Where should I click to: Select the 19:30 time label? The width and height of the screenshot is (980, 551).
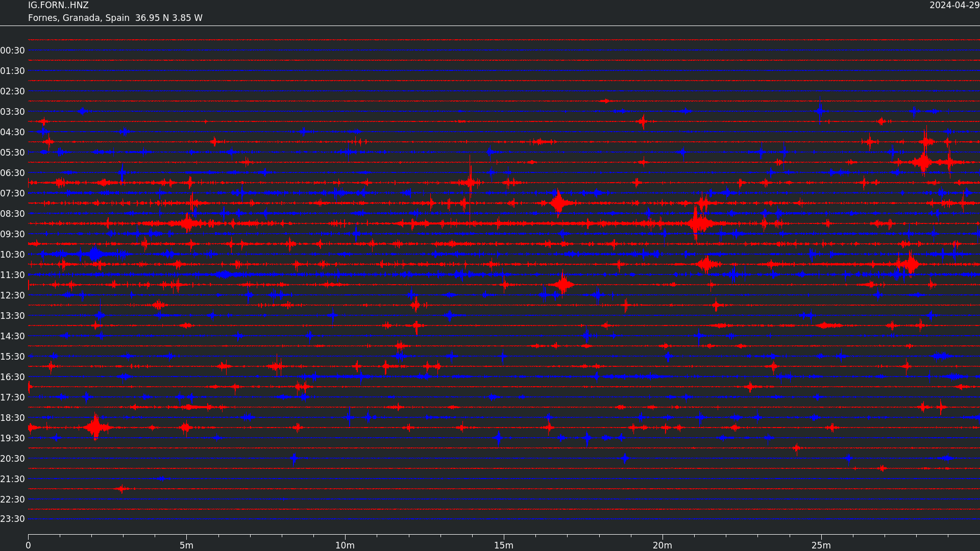[x=13, y=438]
